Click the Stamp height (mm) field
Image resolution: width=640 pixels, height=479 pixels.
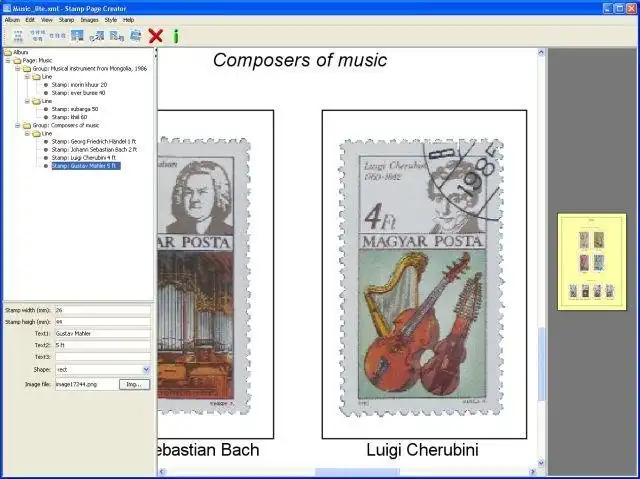[x=102, y=322]
